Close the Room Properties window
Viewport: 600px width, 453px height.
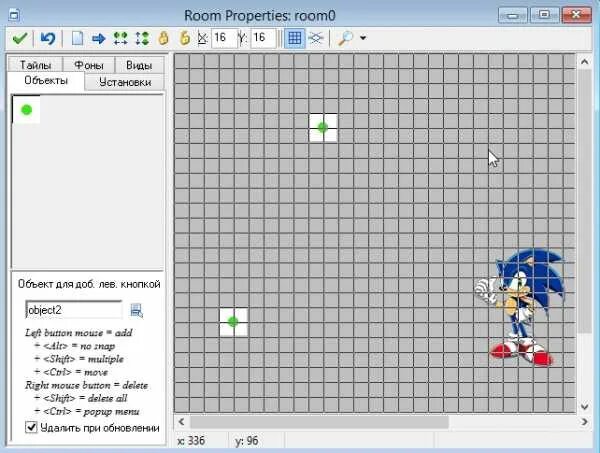click(x=576, y=15)
